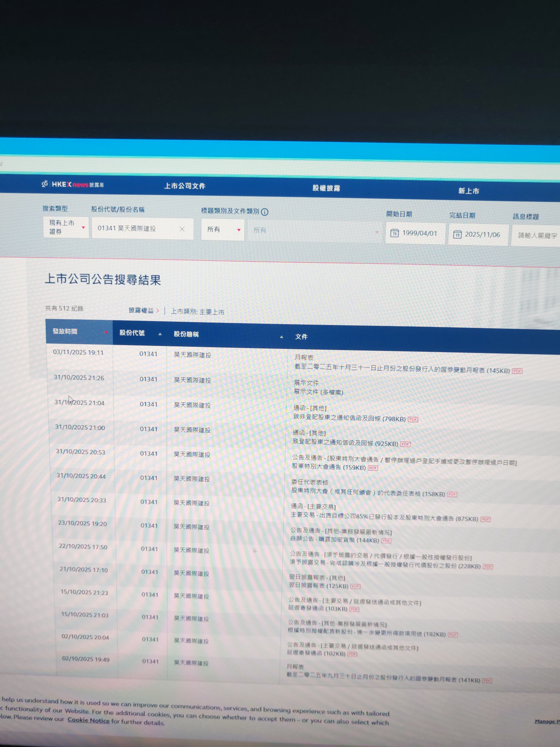Open the Cookie Notice link
The height and width of the screenshot is (747, 560).
(89, 720)
